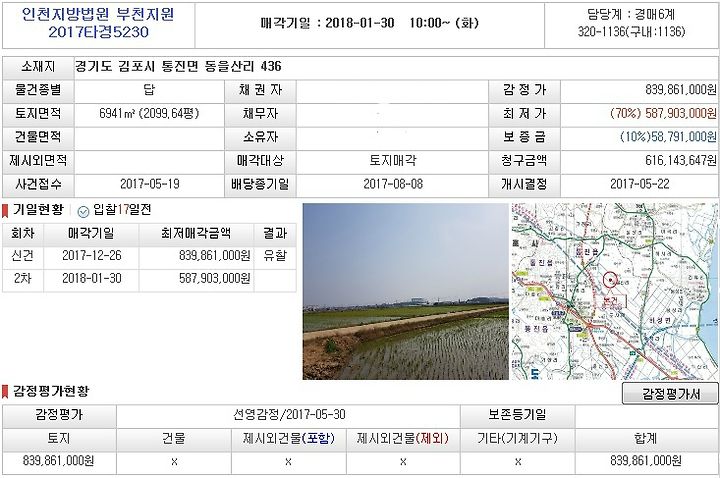Click 기일현황 section heading
The width and height of the screenshot is (720, 478).
[x=38, y=210]
